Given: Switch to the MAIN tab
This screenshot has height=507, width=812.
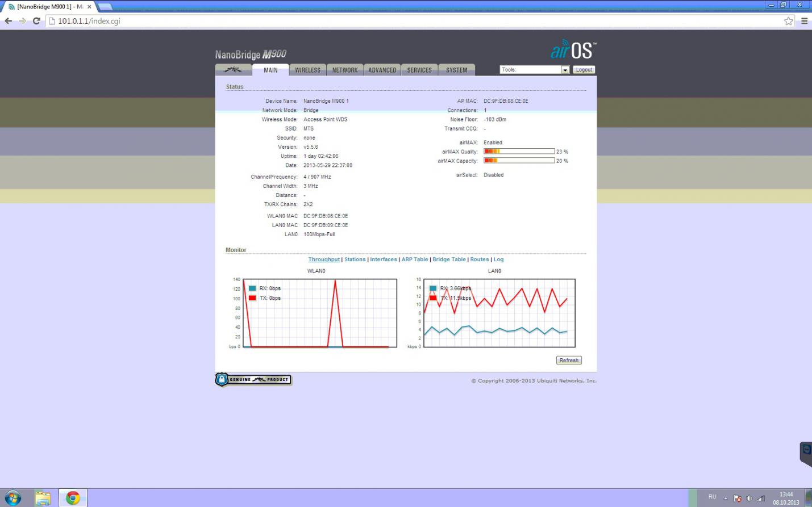Looking at the screenshot, I should [270, 70].
